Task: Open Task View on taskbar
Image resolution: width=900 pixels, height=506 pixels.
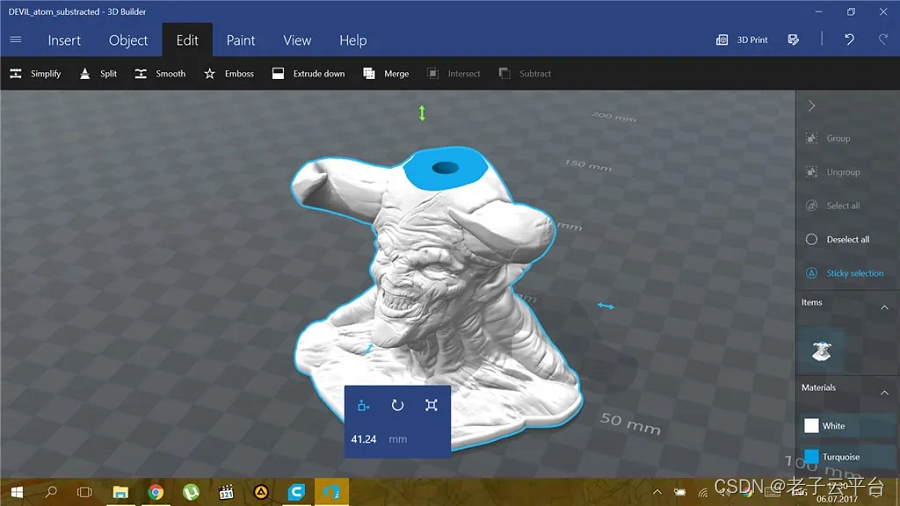Action: coord(85,492)
